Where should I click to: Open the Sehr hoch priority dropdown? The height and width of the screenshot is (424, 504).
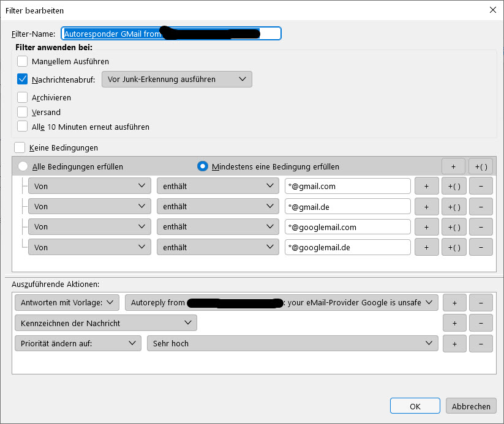[x=292, y=343]
